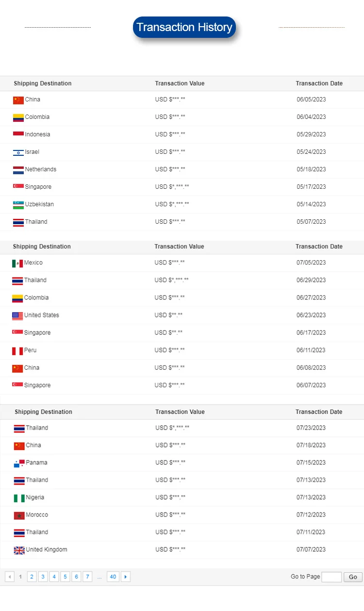364x611 pixels.
Task: Click the Nigeria flag icon
Action: pyautogui.click(x=19, y=498)
